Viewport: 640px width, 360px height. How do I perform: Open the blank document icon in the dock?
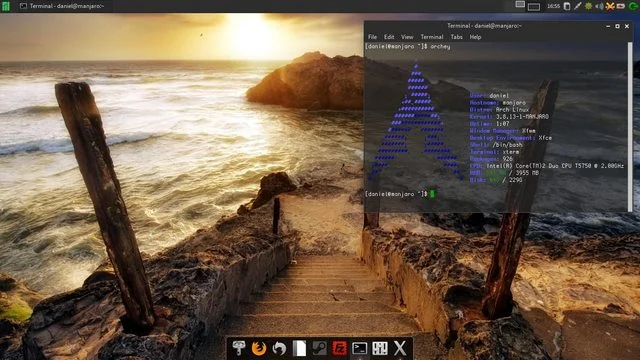(299, 348)
